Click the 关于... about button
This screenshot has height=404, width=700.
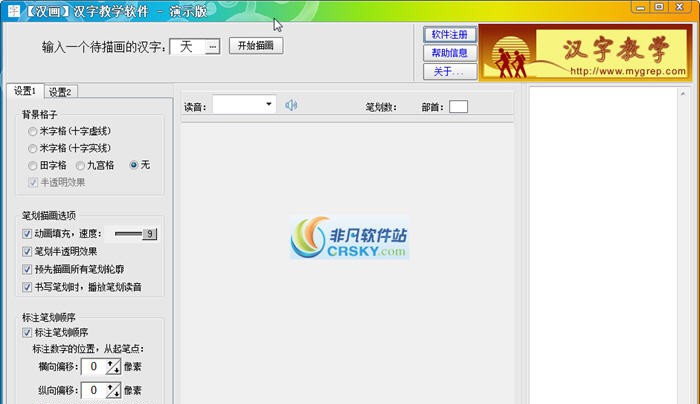coord(450,71)
